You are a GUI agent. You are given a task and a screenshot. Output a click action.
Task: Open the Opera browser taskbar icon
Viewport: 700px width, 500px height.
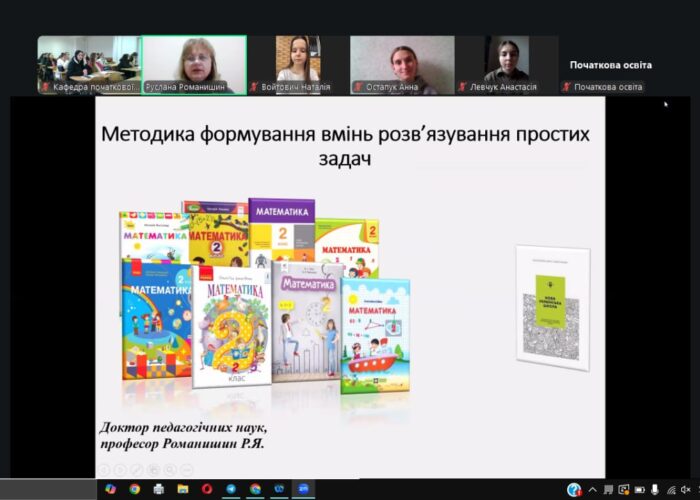pos(207,489)
